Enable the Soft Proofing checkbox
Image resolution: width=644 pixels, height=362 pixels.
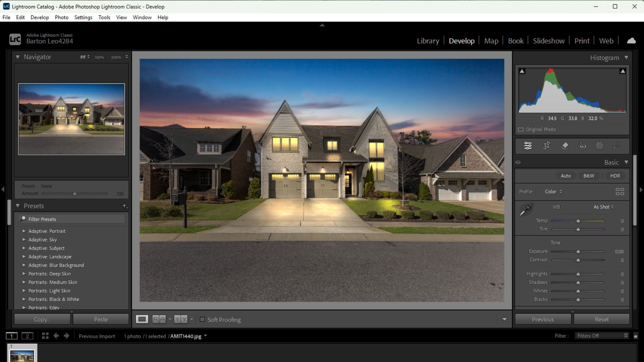pos(202,319)
